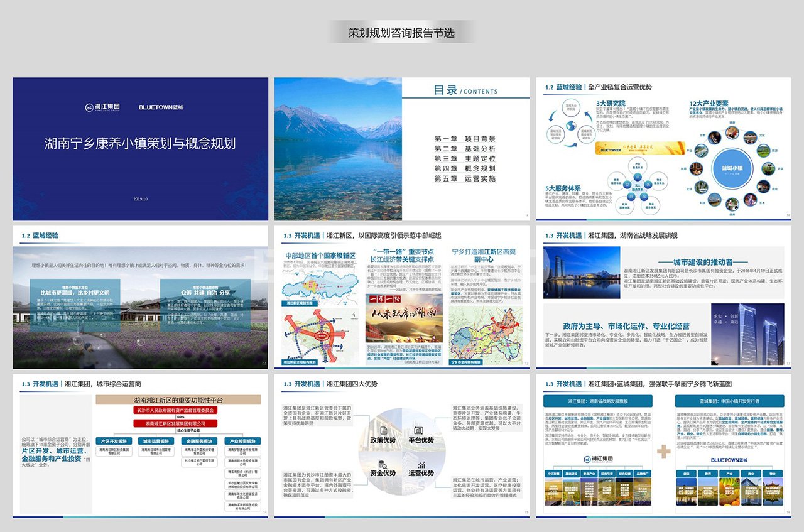Click the globe icon in the 3大研究院 cycle
804x532 pixels.
coord(572,125)
